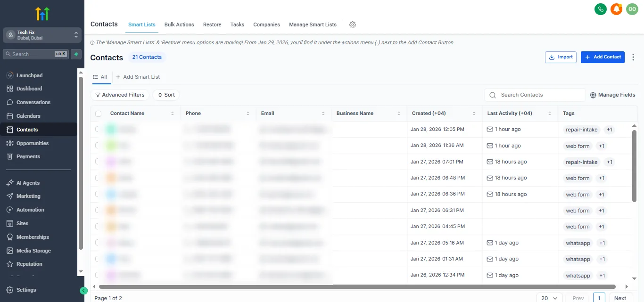Open the three-dot actions menu beside Add Contact
Screen dimensions: 644x302
[633, 57]
